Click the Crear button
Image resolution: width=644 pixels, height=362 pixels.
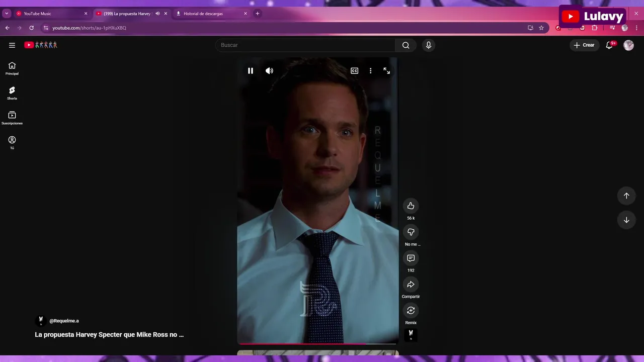[x=584, y=45]
